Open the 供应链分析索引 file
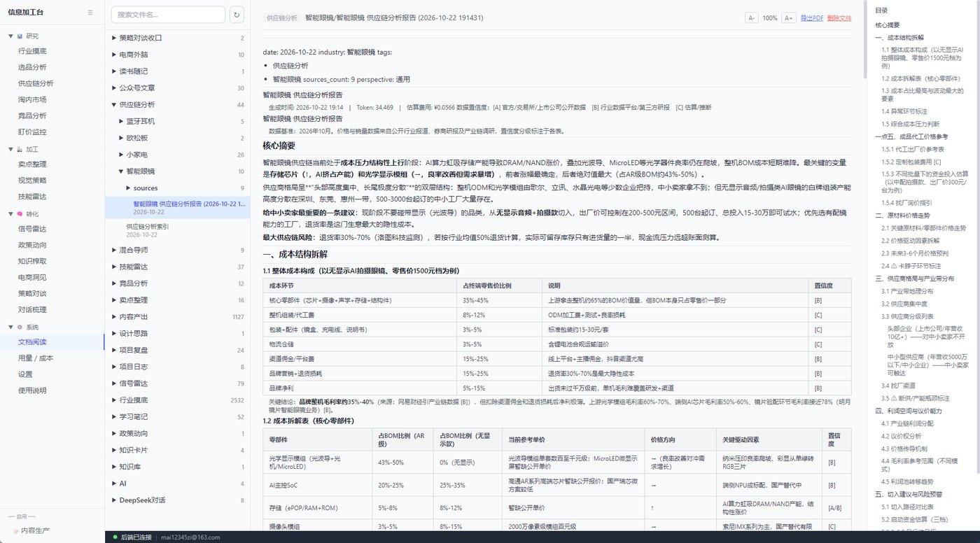This screenshot has height=543, width=980. [178, 230]
